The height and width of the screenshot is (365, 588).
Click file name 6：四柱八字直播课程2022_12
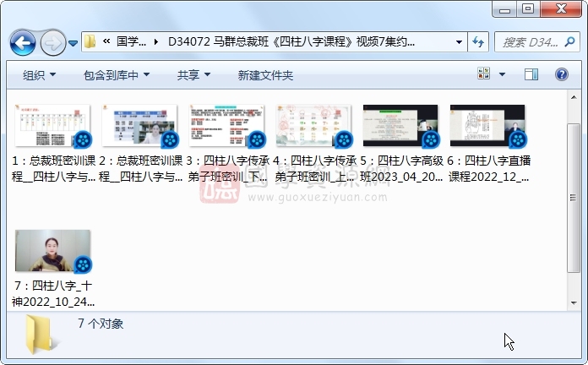[x=488, y=168]
